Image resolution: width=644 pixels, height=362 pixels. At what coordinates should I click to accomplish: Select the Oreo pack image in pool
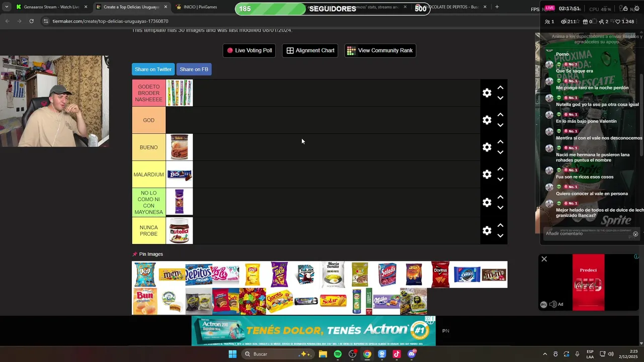pyautogui.click(x=467, y=275)
